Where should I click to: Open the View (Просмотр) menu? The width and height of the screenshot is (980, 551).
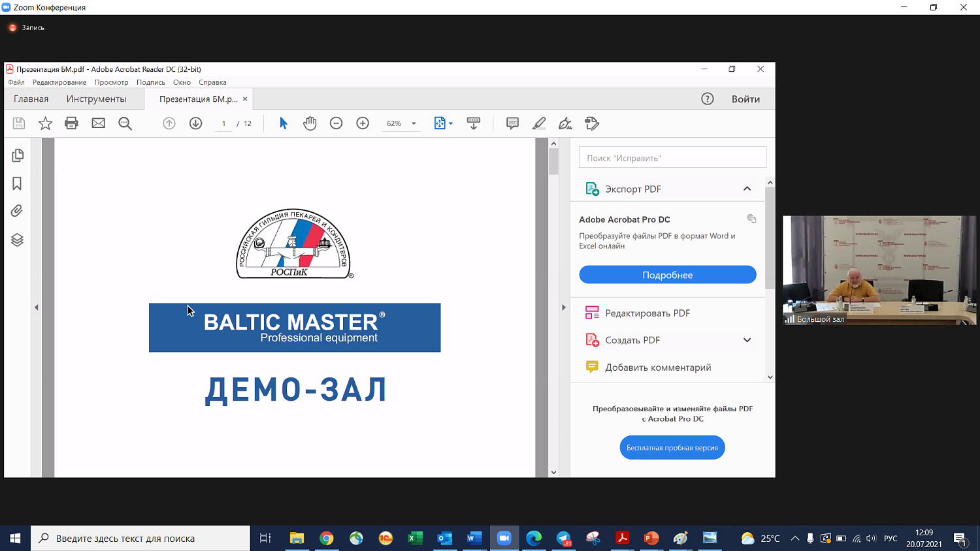tap(111, 82)
